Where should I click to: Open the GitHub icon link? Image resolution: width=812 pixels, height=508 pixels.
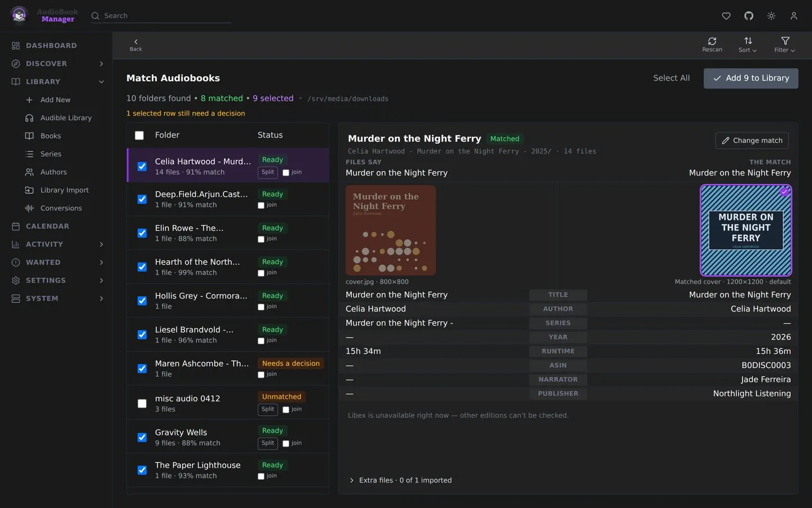(749, 16)
